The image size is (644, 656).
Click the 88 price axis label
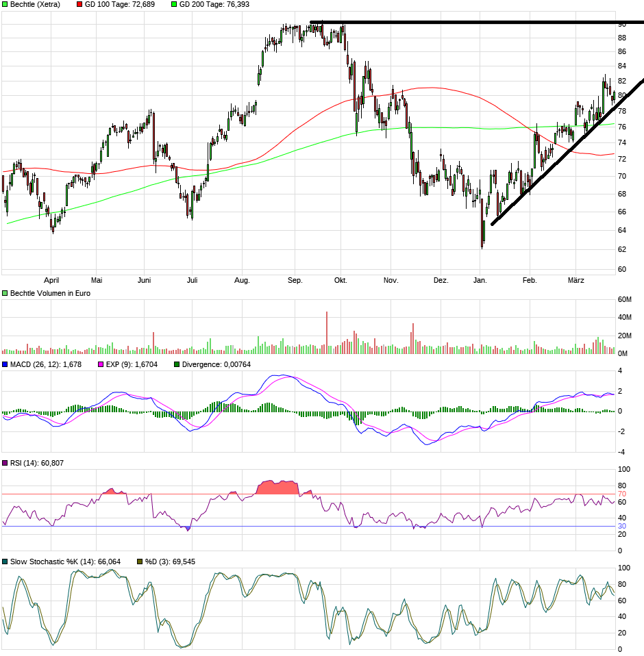pos(622,38)
